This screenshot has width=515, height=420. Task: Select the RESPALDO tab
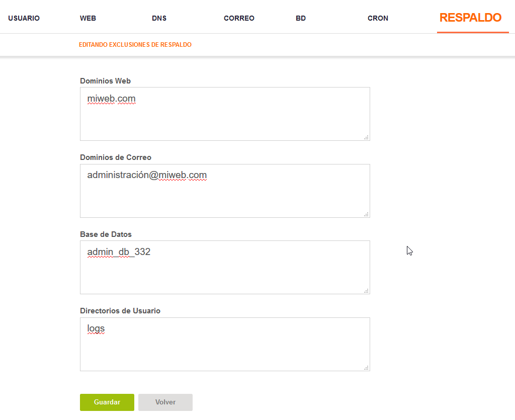[470, 18]
